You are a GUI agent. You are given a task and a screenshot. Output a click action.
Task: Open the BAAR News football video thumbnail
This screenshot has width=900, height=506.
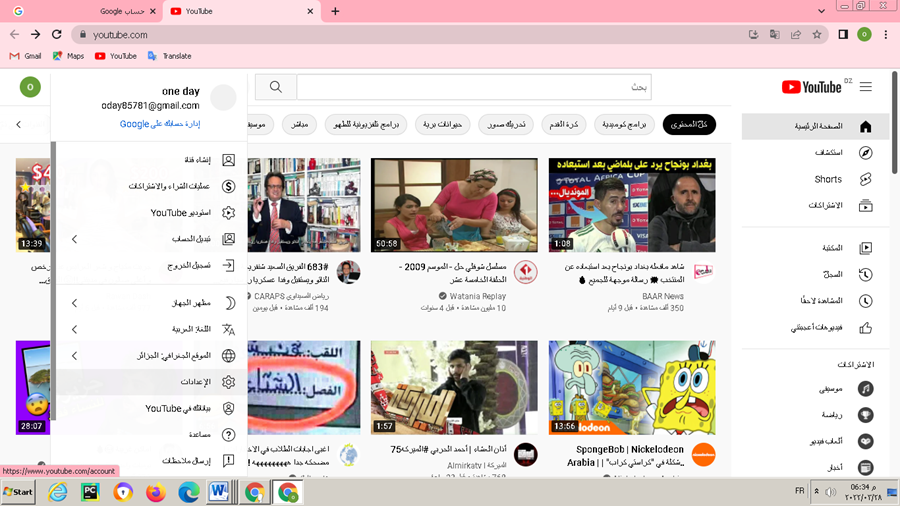(x=632, y=205)
